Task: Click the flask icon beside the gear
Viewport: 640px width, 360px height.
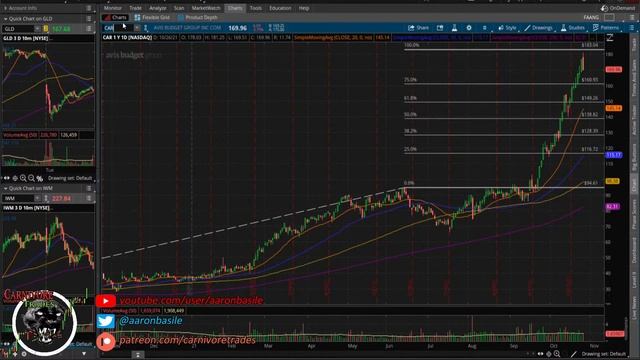Action: (454, 28)
